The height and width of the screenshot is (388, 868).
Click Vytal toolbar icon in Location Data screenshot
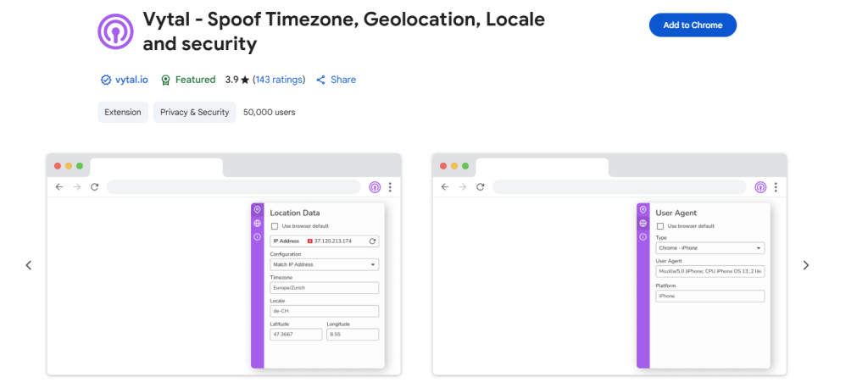(x=375, y=187)
